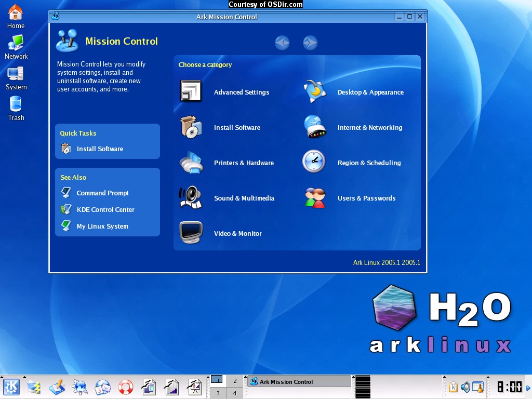Switch to virtual desktop 4 in pager
The image size is (532, 399).
235,393
